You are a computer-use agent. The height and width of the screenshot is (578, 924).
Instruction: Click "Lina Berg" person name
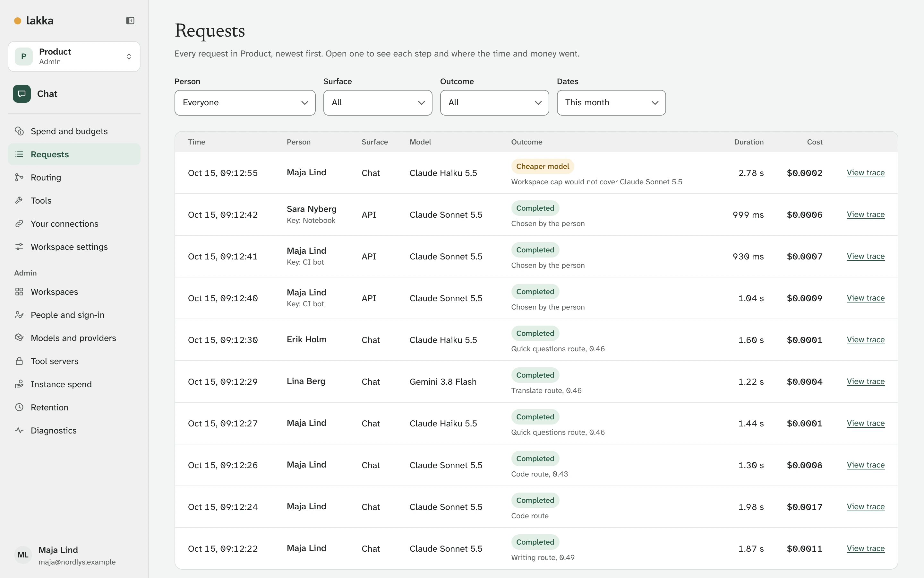tap(306, 381)
